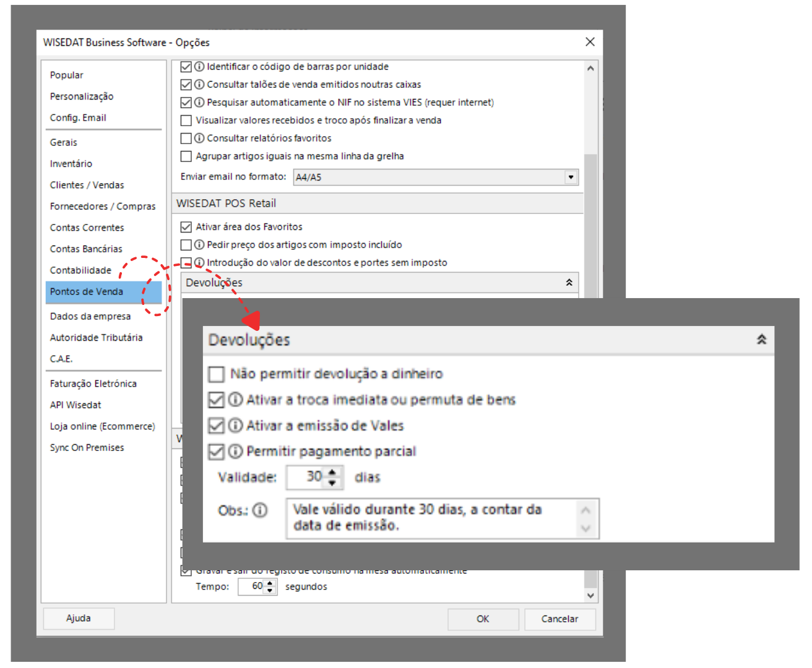The image size is (812, 668).
Task: Toggle Pesquisar automaticamente o NIF no sistema VIES
Action: point(186,103)
